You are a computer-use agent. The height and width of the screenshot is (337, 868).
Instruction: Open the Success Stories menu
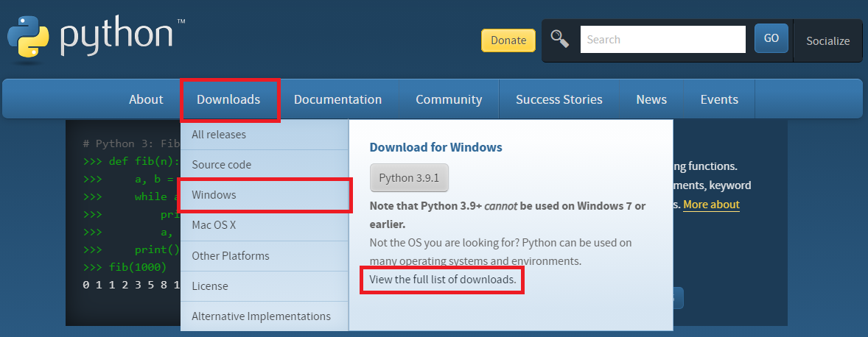pyautogui.click(x=559, y=99)
